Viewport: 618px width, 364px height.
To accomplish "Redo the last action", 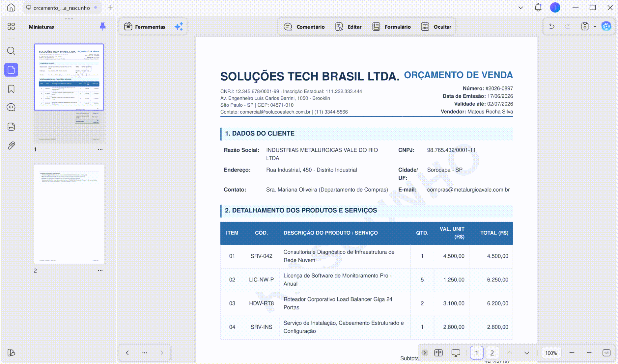I will click(567, 26).
